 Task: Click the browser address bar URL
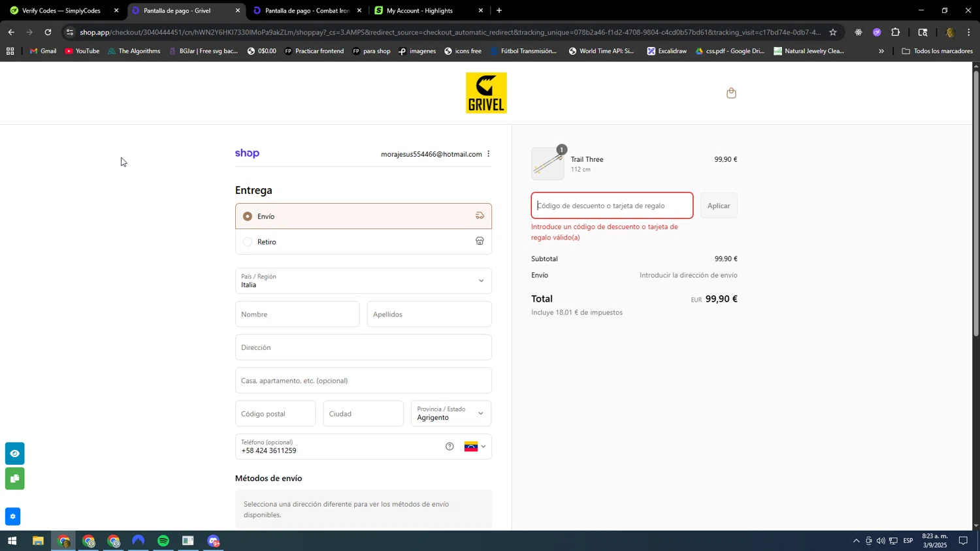point(449,32)
